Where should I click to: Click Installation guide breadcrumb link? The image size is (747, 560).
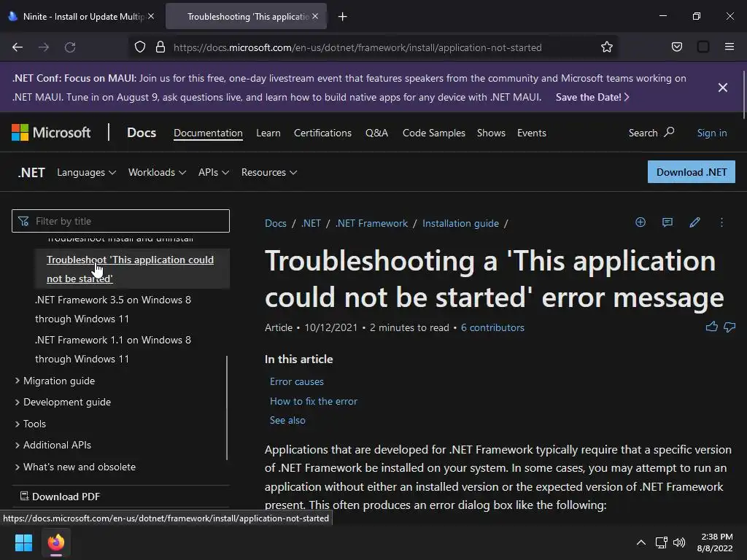click(461, 223)
